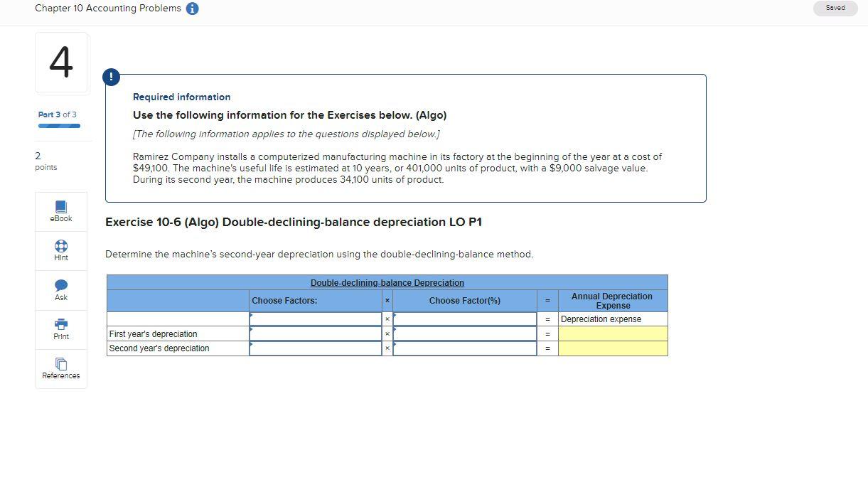Click the Chapter 10 Accounting Problems title

(x=108, y=9)
